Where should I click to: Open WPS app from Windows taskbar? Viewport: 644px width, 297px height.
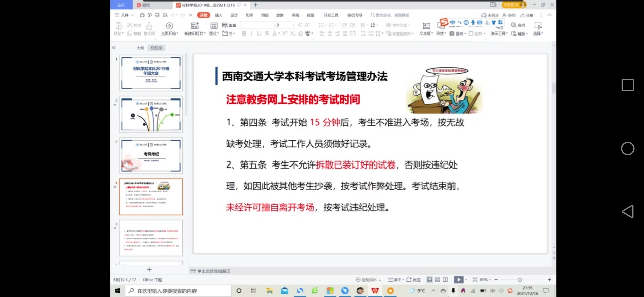[375, 291]
